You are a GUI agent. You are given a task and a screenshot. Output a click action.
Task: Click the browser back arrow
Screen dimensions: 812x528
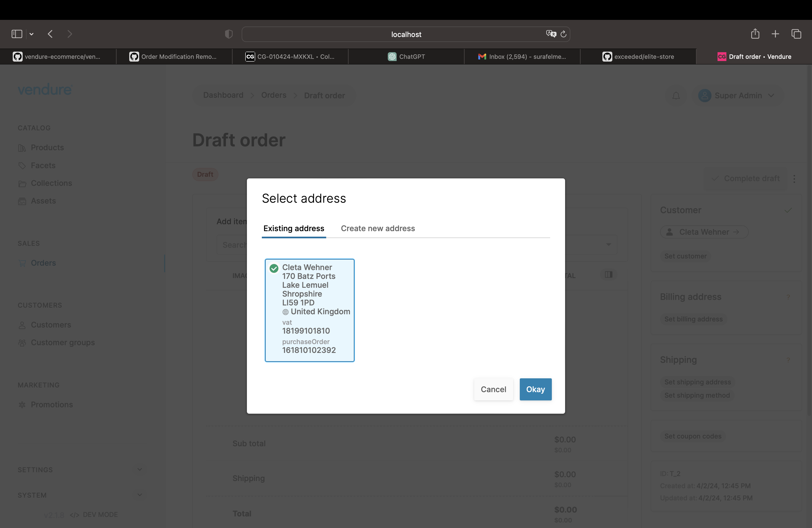pyautogui.click(x=50, y=34)
